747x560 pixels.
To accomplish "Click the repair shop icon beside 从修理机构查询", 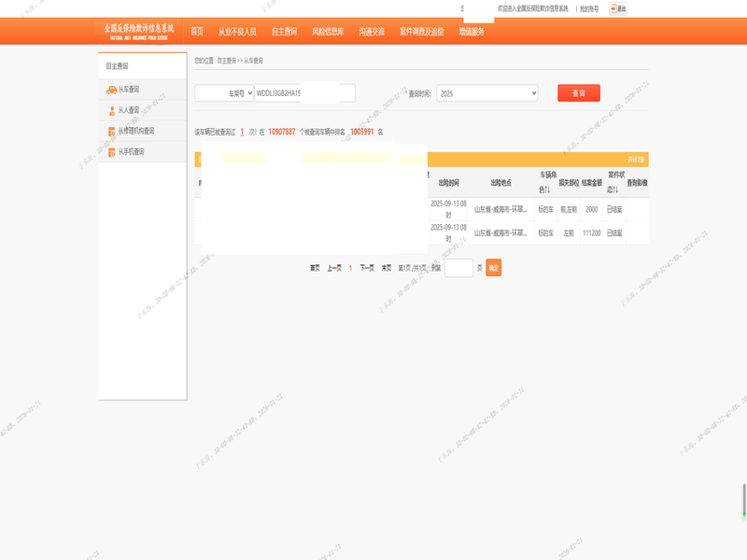I will tap(110, 131).
